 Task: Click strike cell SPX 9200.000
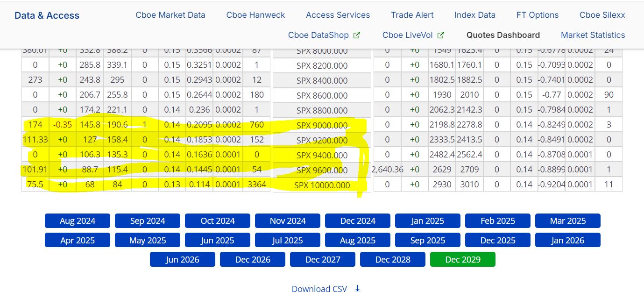click(322, 140)
